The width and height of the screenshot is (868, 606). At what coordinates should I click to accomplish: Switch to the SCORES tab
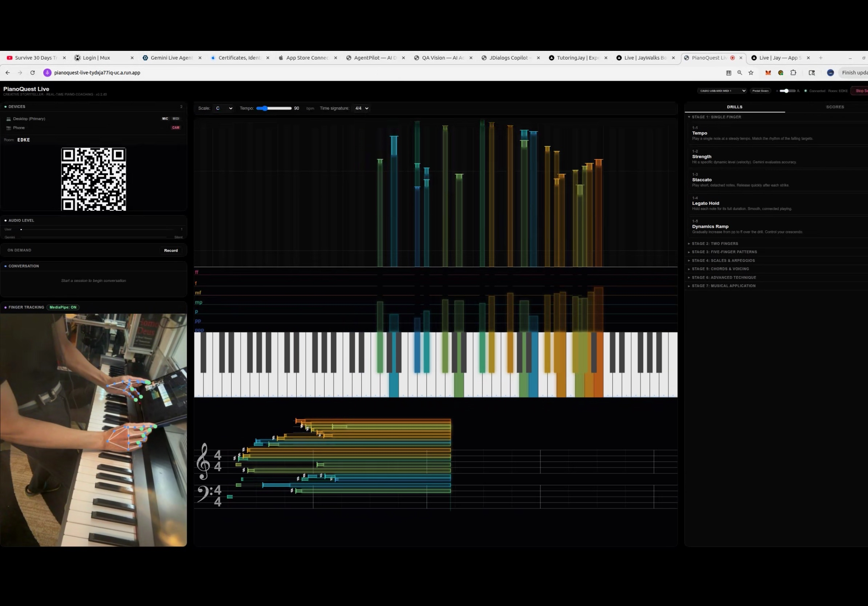[x=835, y=107]
